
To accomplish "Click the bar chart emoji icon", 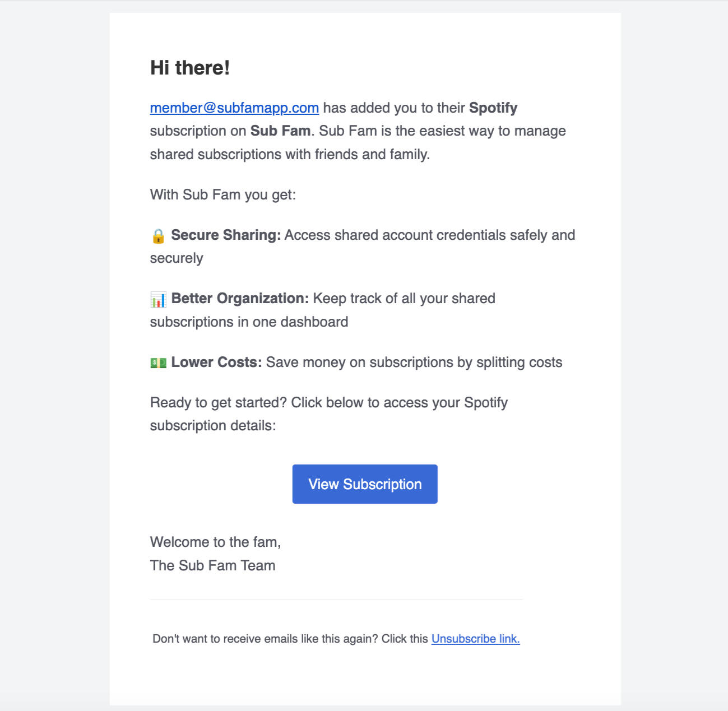I will (x=158, y=299).
